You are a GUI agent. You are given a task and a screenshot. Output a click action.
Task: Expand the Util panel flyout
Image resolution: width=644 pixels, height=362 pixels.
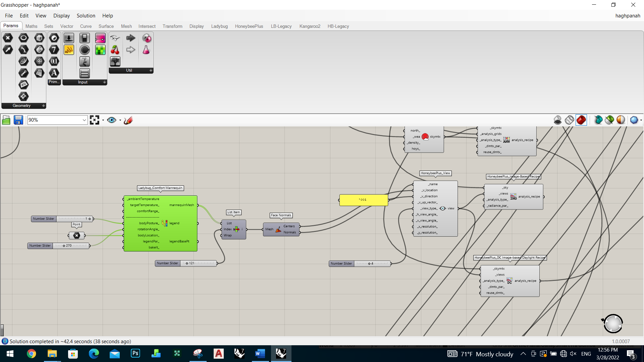[x=151, y=71]
